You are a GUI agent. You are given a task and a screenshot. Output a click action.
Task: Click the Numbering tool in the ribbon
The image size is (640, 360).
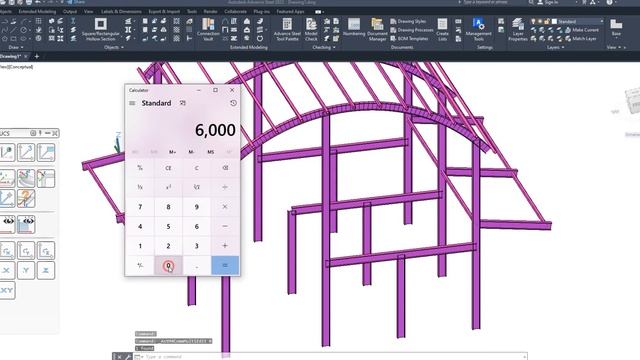(354, 27)
